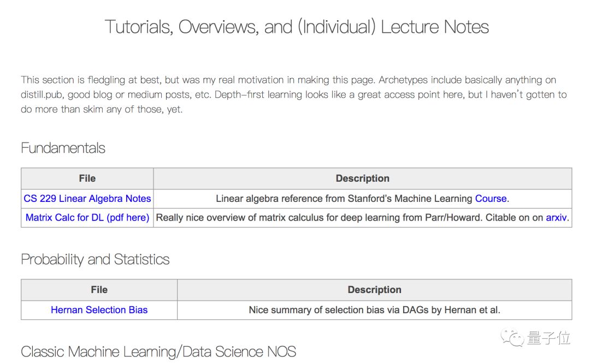590x364 pixels.
Task: Click File header in Probability and Statistics table
Action: 99,290
